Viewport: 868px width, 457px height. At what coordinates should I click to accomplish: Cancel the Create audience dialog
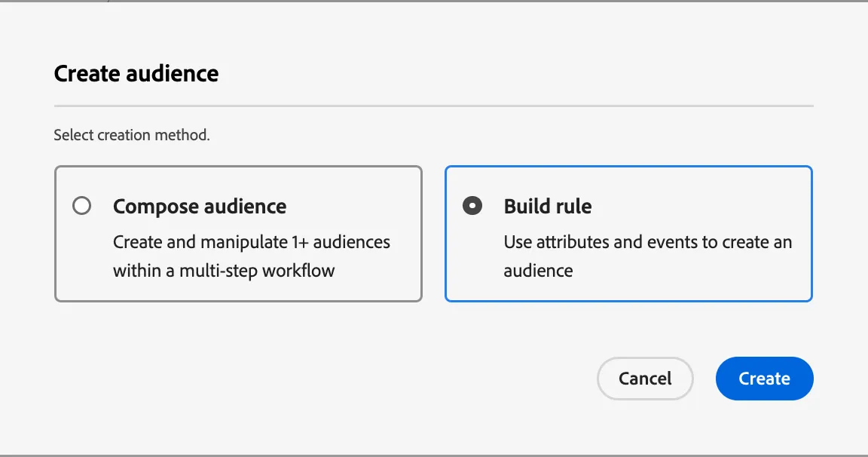pos(645,379)
